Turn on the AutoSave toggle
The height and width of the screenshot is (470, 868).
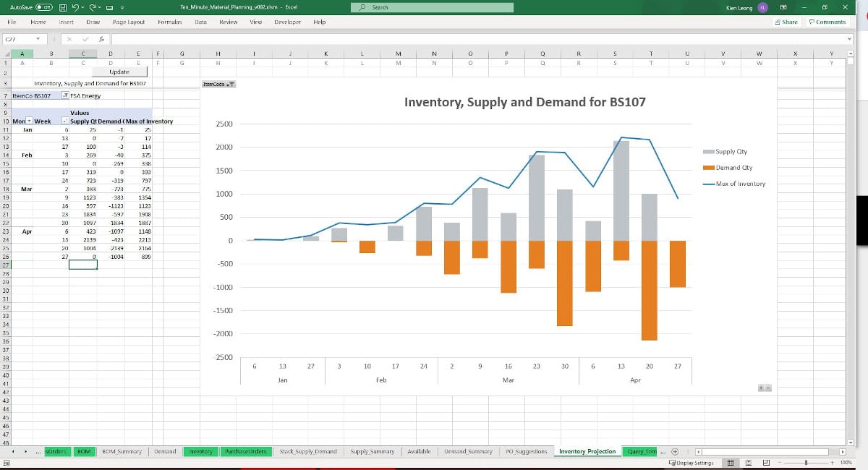pyautogui.click(x=44, y=7)
